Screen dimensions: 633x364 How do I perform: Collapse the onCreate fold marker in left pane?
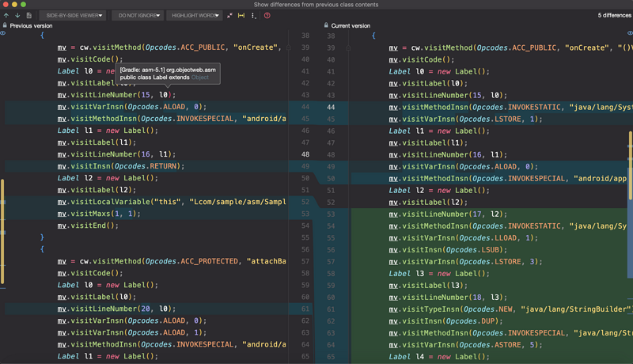click(289, 47)
